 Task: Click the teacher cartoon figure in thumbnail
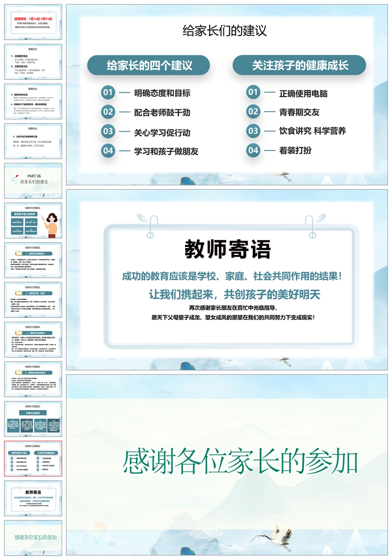(52, 225)
